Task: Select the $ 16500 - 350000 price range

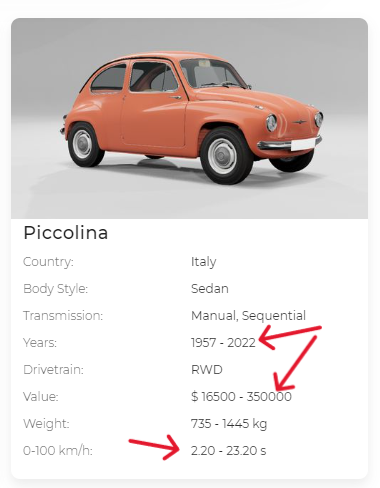Action: 241,397
